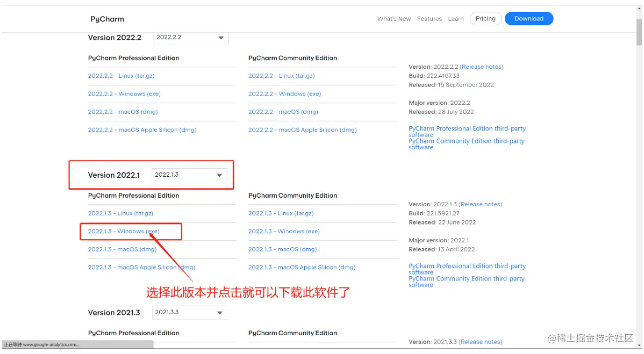The width and height of the screenshot is (644, 354).
Task: Open Community third-party software link under 2022.1.3
Action: click(467, 281)
